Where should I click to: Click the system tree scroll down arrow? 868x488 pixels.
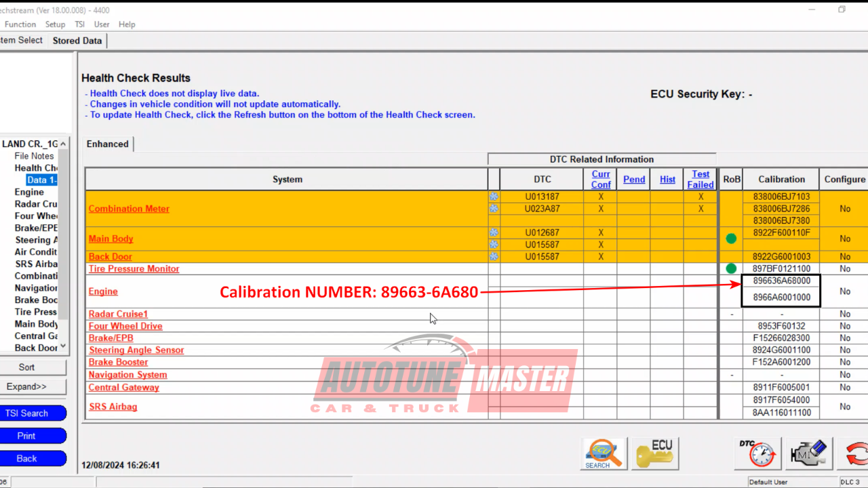coord(63,346)
